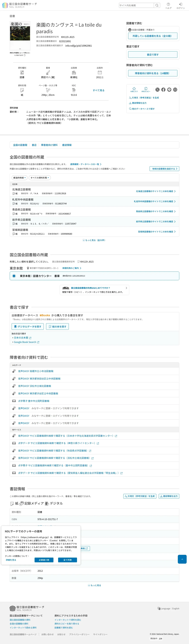This screenshot has width=189, height=644.
Task: Click the help question mark under book cover
Action: [25, 55]
